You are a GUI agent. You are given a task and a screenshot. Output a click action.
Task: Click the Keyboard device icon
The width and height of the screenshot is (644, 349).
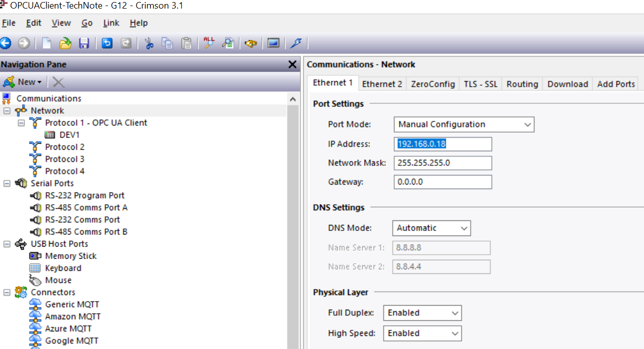[35, 268]
